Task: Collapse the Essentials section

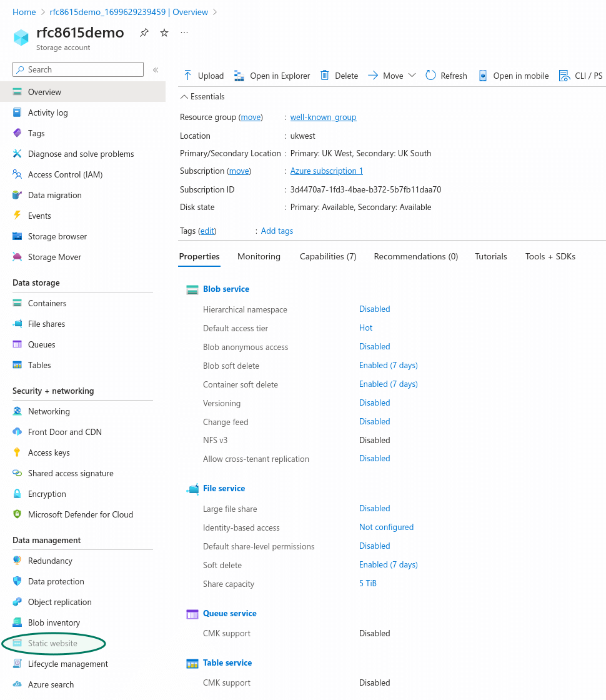Action: [x=184, y=97]
